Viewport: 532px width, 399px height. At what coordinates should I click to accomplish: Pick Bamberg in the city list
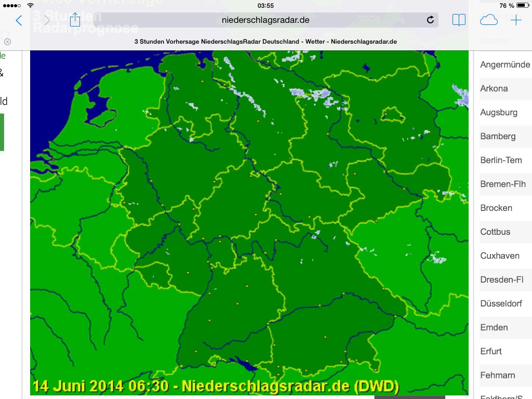point(498,136)
